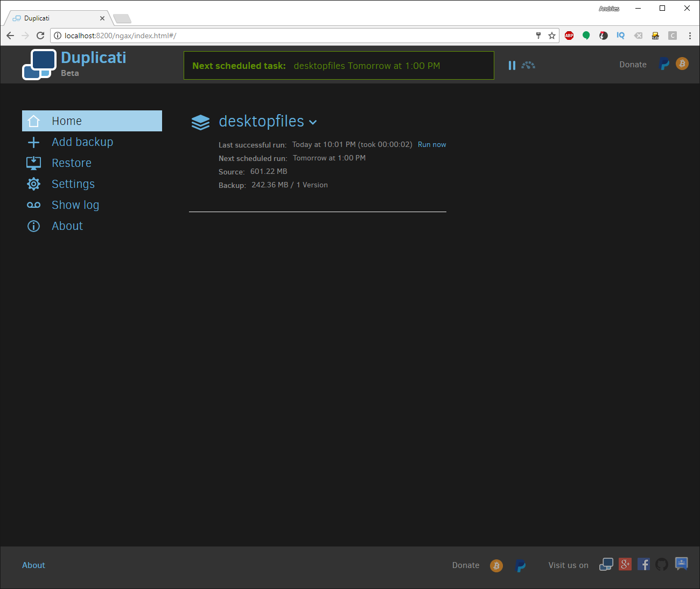Click the Run now link
The height and width of the screenshot is (589, 700).
tap(432, 145)
